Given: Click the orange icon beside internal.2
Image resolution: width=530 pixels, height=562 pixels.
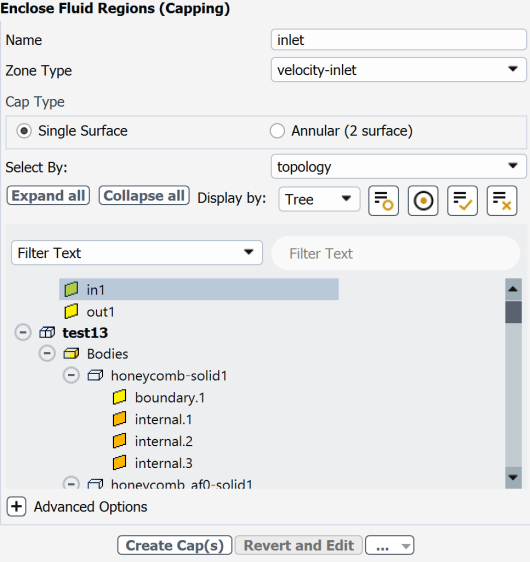Looking at the screenshot, I should 119,440.
